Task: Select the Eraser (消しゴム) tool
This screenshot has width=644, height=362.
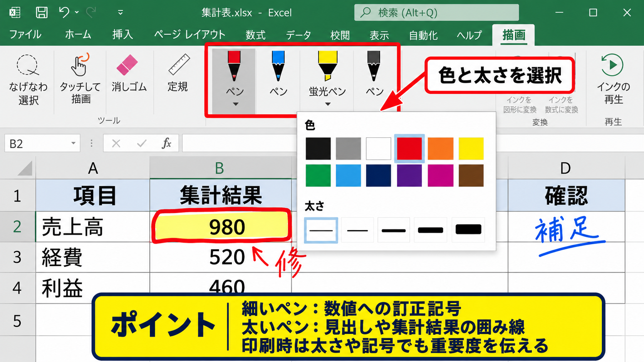Action: (129, 74)
